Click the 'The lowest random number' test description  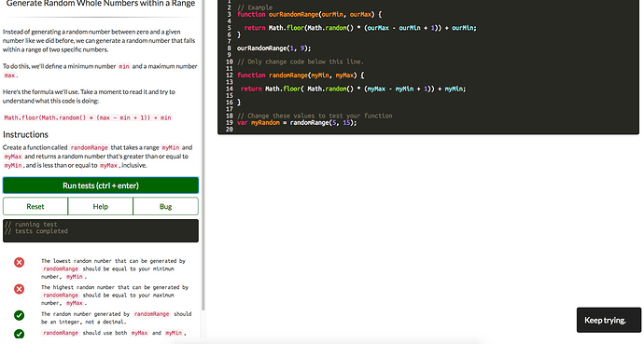[x=113, y=268]
